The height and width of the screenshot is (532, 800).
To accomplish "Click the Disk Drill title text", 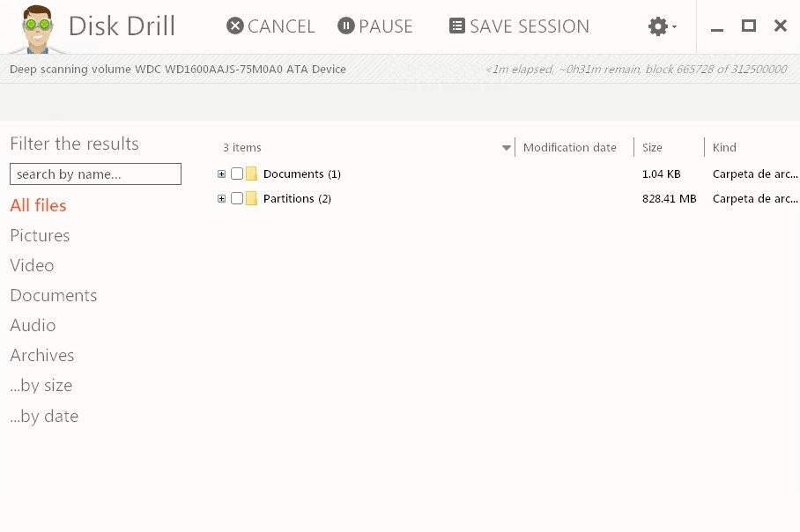I will (122, 26).
